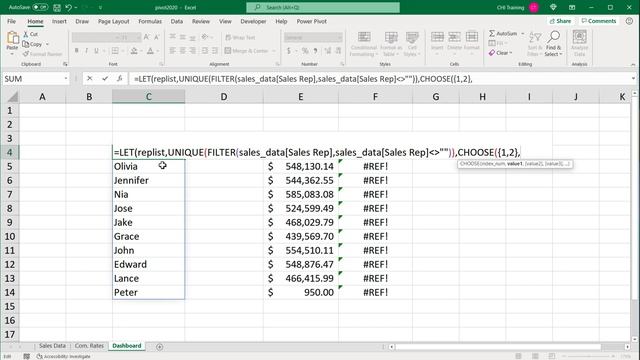
Task: Click the Comments button
Action: (599, 21)
